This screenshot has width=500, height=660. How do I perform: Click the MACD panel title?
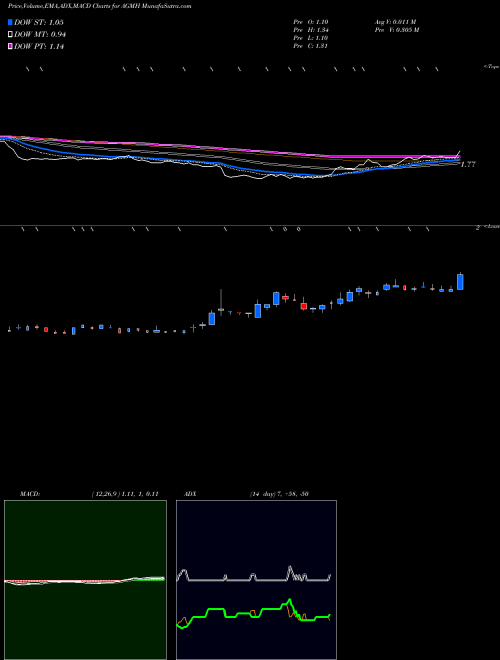click(x=30, y=494)
